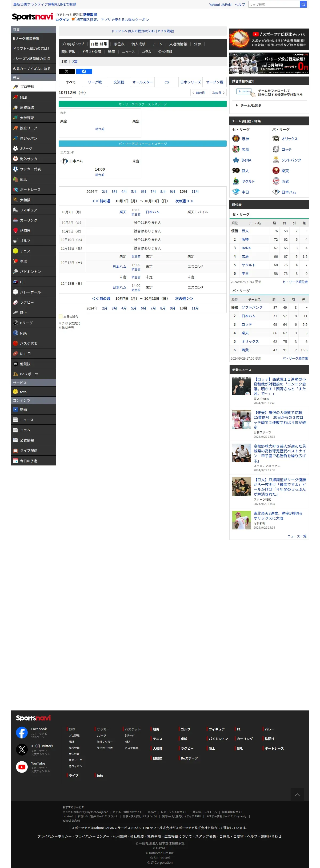Open 順位表 in baseball menu
This screenshot has width=320, height=868.
coord(119,44)
